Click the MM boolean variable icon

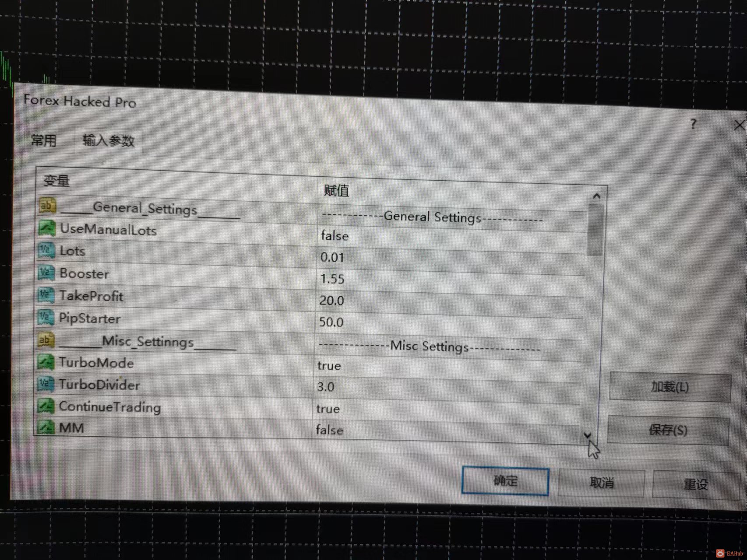46,427
